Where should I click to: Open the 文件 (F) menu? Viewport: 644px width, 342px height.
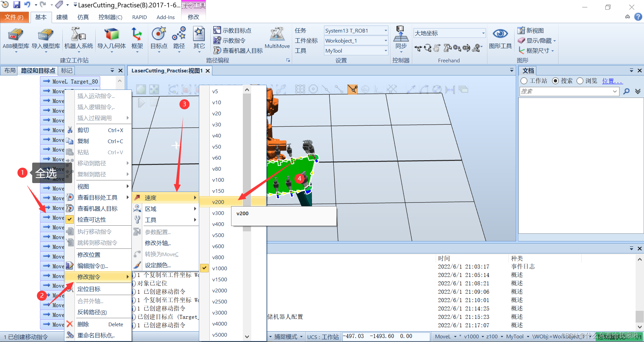(x=14, y=17)
